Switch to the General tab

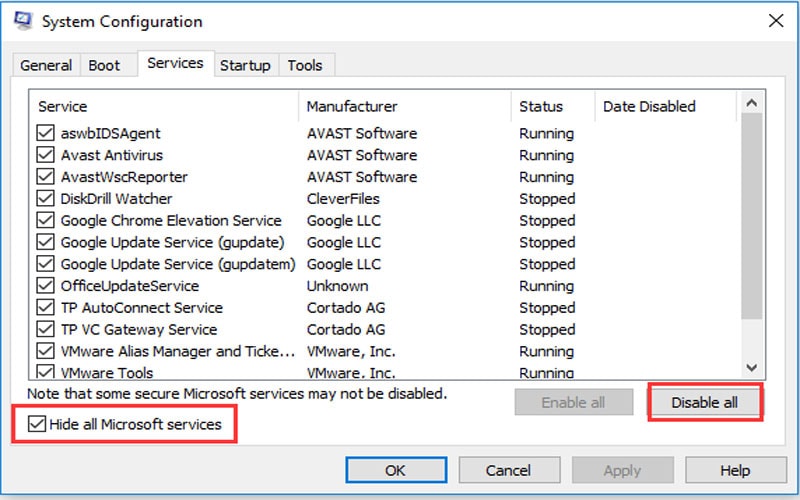point(46,65)
